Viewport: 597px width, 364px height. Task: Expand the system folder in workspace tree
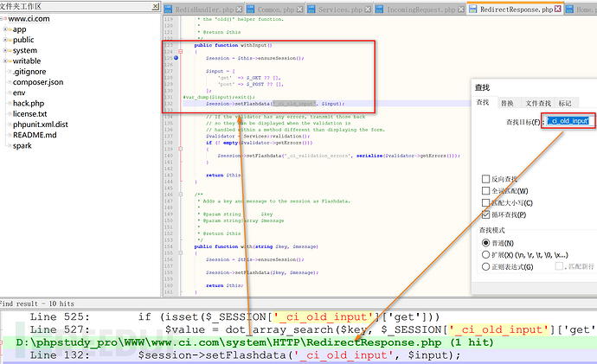6,50
